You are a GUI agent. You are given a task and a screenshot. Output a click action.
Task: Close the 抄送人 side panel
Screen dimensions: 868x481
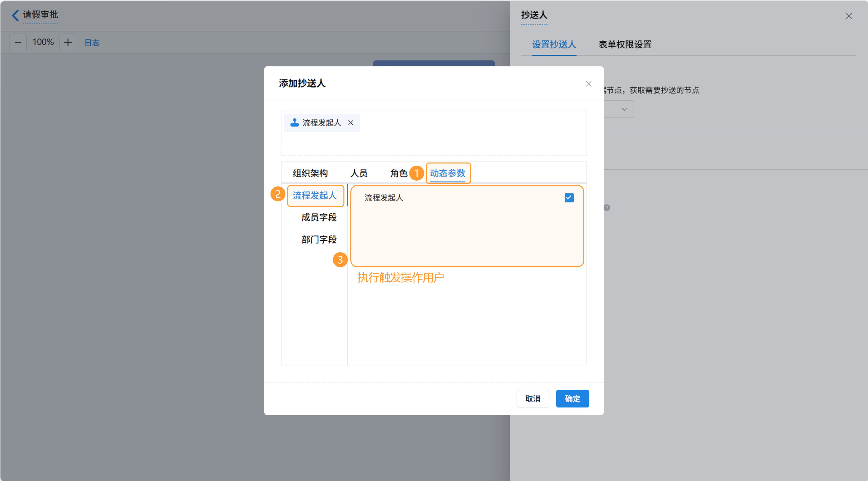(848, 16)
